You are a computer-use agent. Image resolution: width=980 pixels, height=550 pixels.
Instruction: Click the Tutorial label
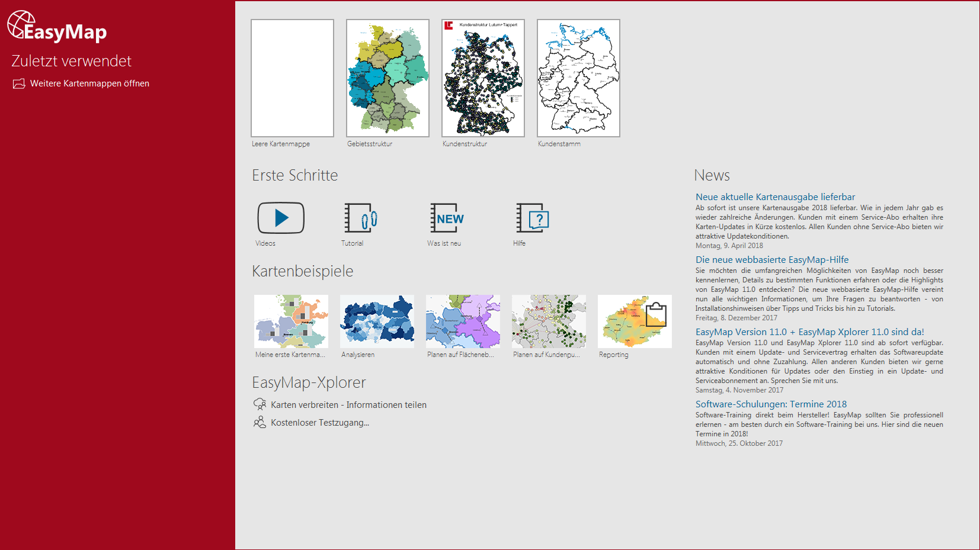point(352,243)
